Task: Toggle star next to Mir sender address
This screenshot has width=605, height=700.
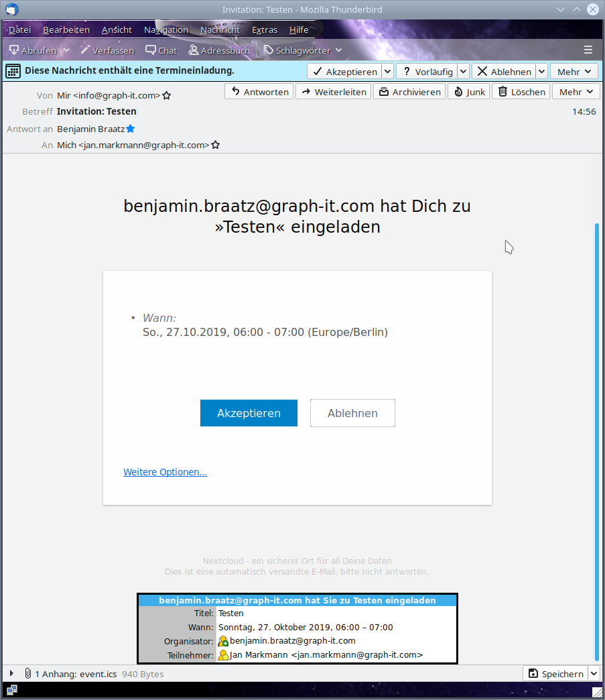Action: click(167, 96)
